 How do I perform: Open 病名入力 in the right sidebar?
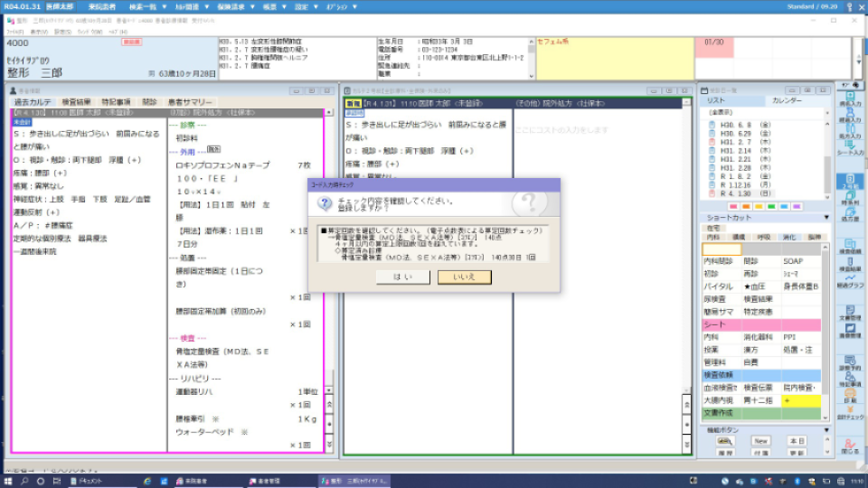pos(850,99)
